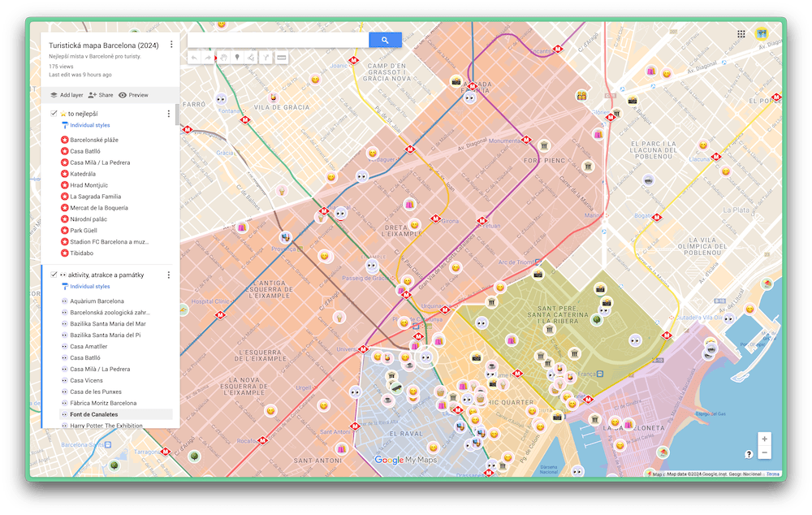
Task: Click the Redo arrow in map toolbar
Action: (208, 58)
